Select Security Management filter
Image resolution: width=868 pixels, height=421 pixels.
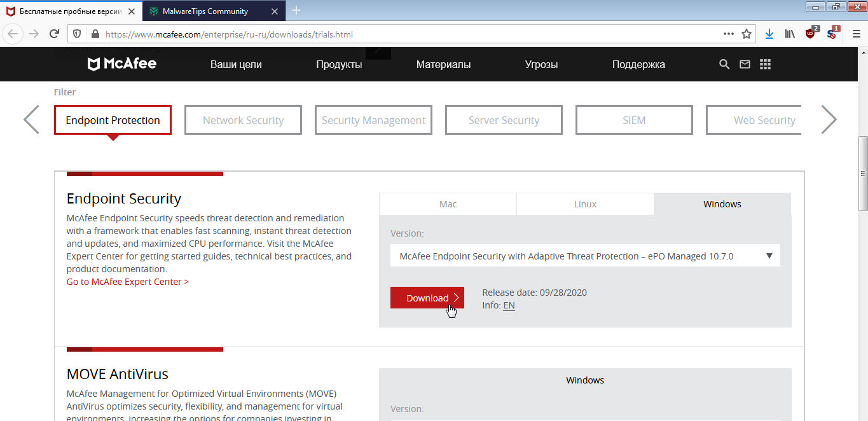373,120
